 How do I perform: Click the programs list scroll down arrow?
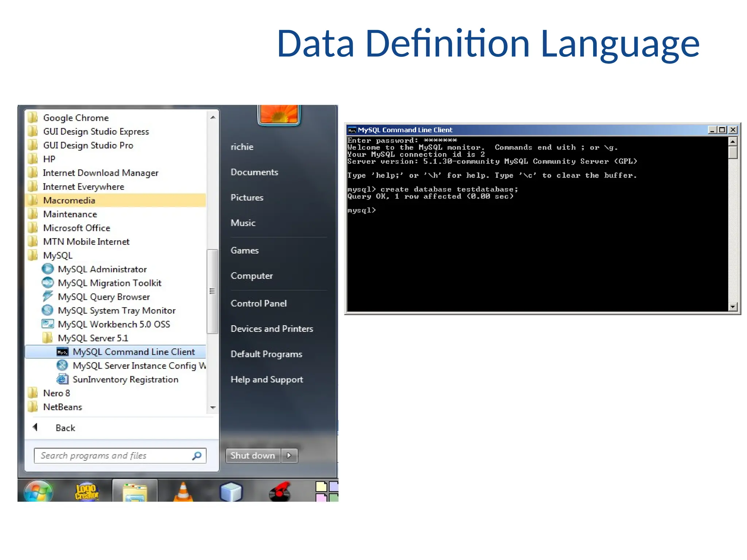pos(213,408)
